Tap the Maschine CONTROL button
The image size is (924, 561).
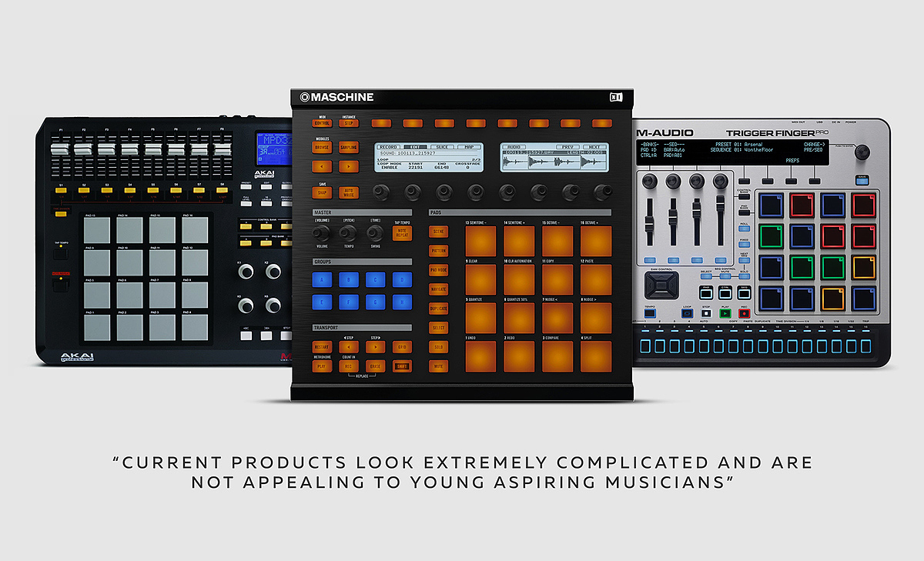[x=322, y=123]
